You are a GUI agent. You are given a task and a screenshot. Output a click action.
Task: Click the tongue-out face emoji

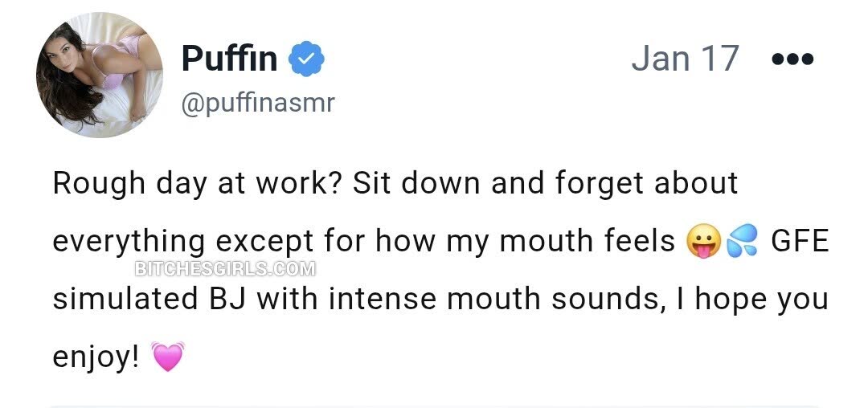tap(703, 242)
